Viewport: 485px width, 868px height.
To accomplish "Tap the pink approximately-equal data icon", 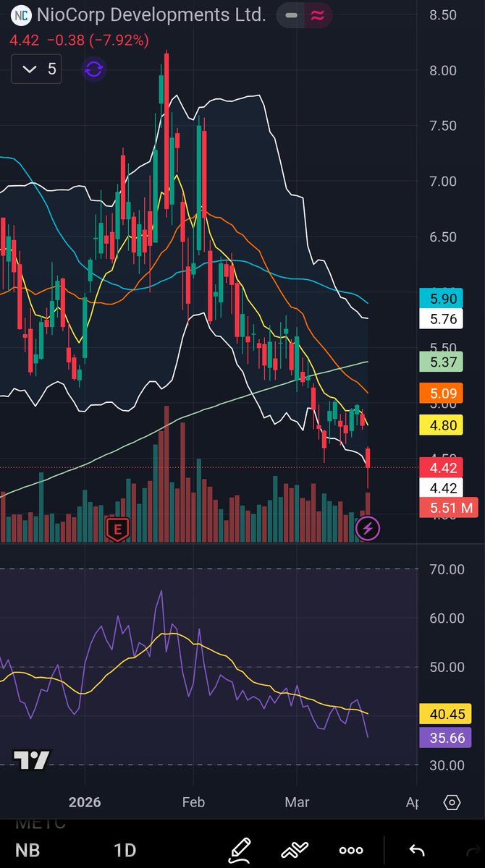I will point(316,15).
